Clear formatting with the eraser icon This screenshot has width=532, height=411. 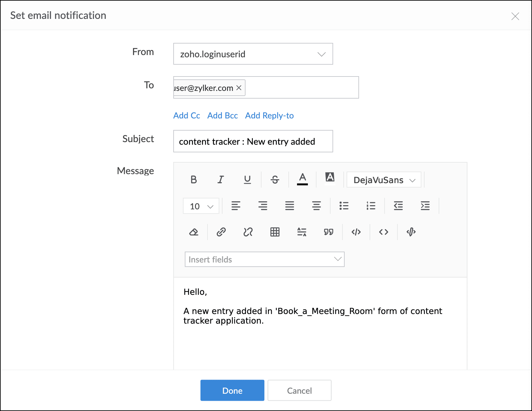pos(194,232)
